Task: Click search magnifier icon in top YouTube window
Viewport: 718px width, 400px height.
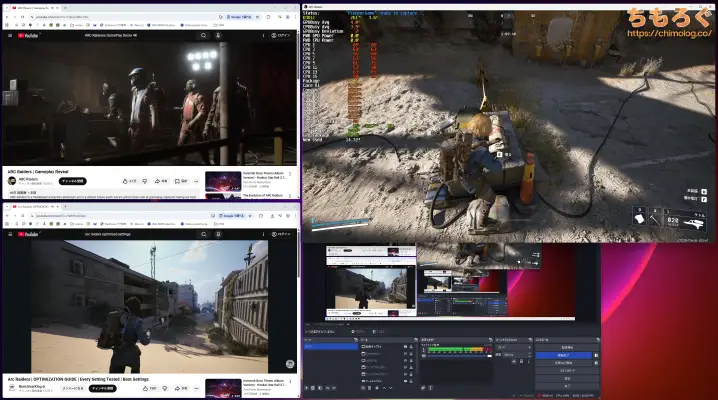Action: click(204, 35)
